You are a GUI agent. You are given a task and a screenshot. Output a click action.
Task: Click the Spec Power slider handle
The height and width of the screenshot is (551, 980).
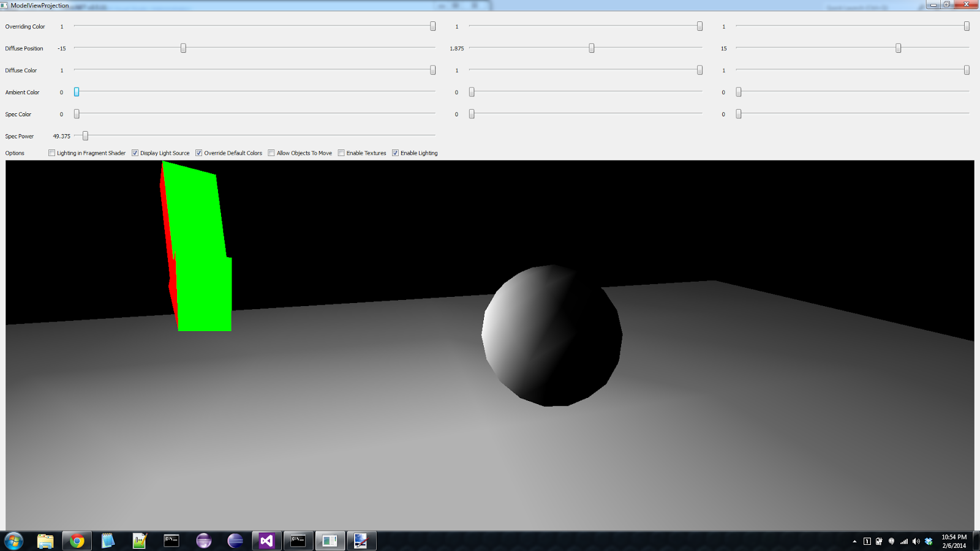point(85,136)
